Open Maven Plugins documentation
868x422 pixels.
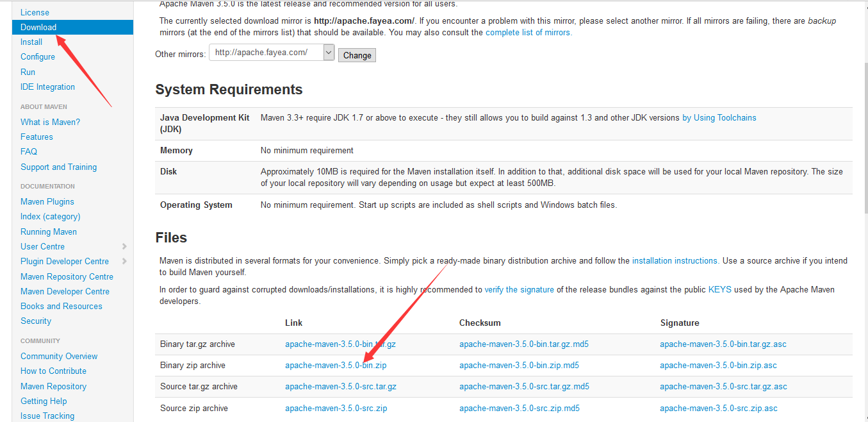pos(47,201)
